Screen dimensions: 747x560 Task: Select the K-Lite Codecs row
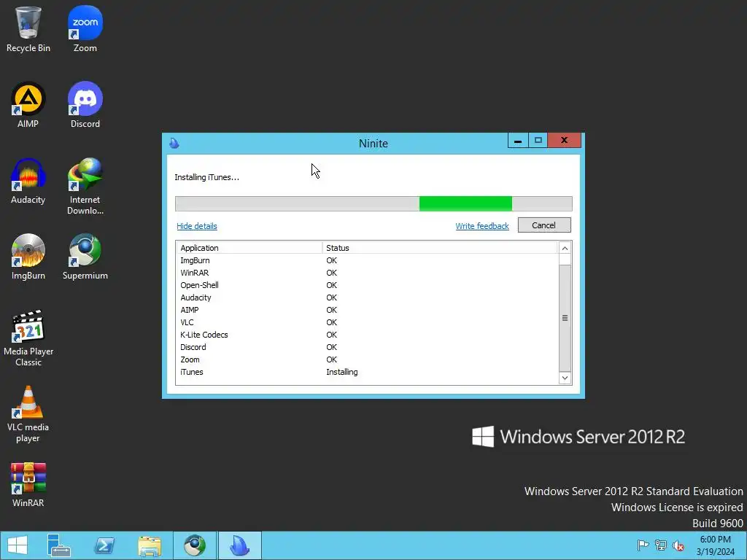(367, 335)
